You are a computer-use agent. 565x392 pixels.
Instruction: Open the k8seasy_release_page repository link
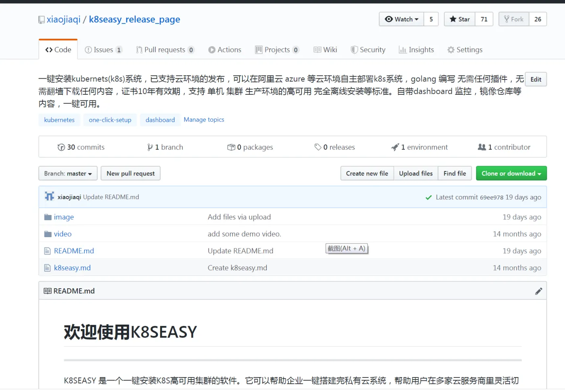[x=134, y=19]
